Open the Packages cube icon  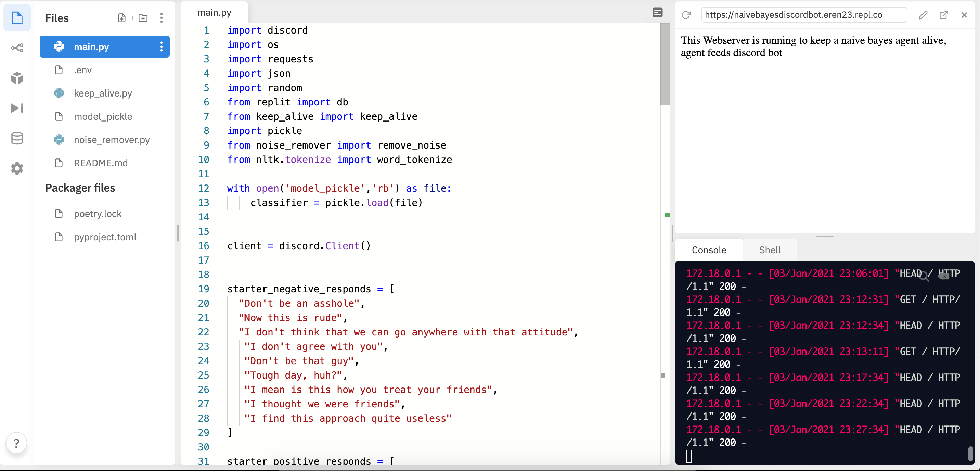(x=17, y=78)
